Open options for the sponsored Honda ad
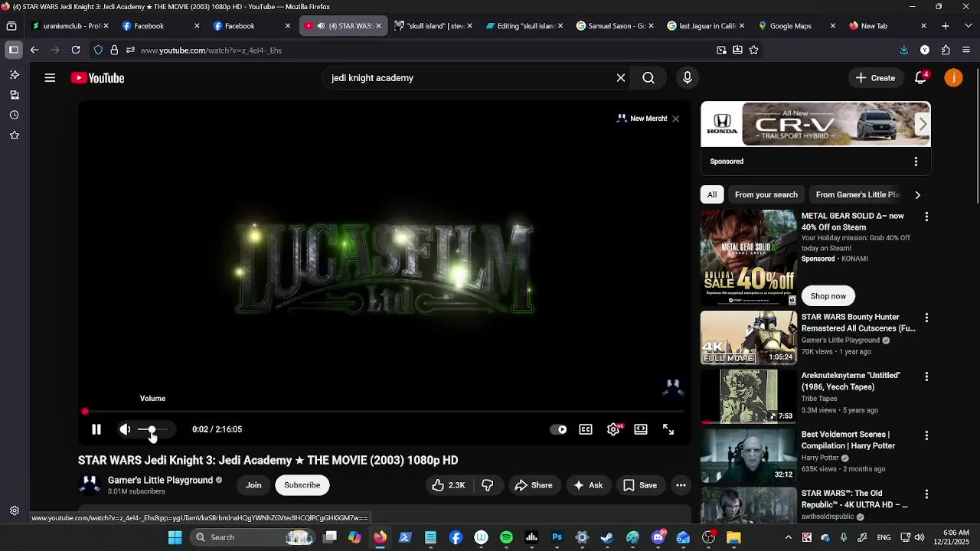The image size is (980, 551). (916, 161)
